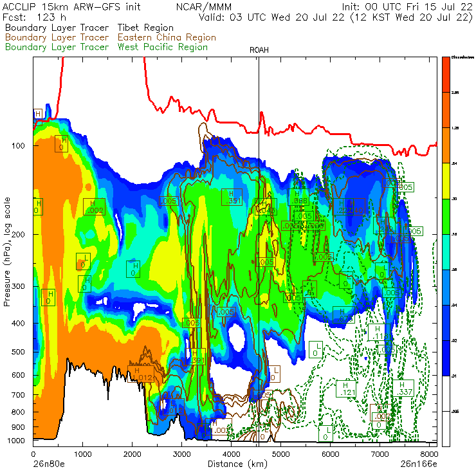Click the 2000 km distance tick label
476x476 pixels.
133,454
